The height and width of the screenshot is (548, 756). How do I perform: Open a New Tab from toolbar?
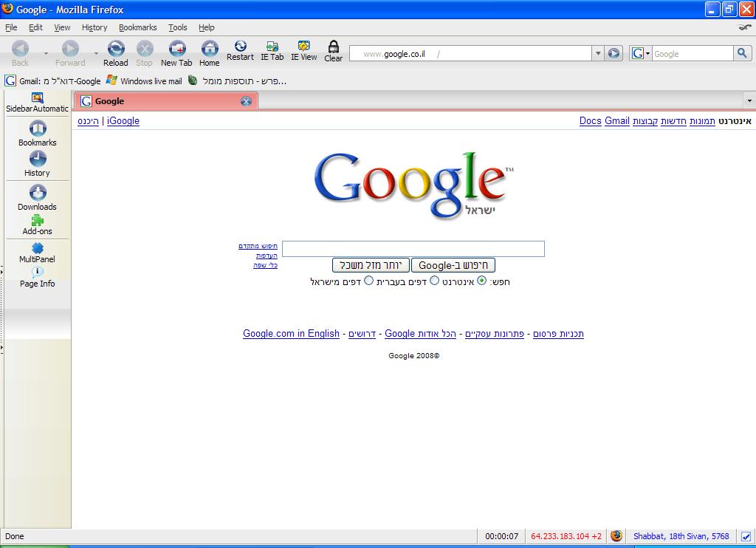(x=176, y=49)
